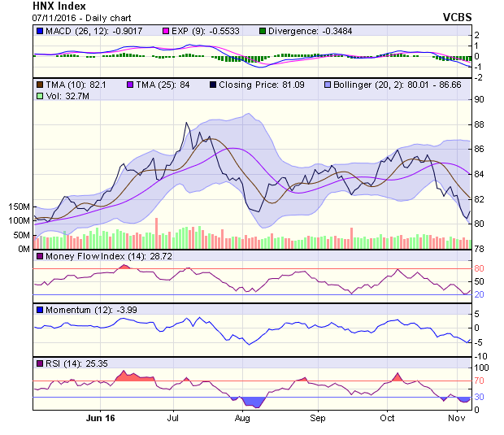Screen dimensions: 504x435
Task: Select the purple TMA (25) legend marker
Action: click(x=129, y=85)
